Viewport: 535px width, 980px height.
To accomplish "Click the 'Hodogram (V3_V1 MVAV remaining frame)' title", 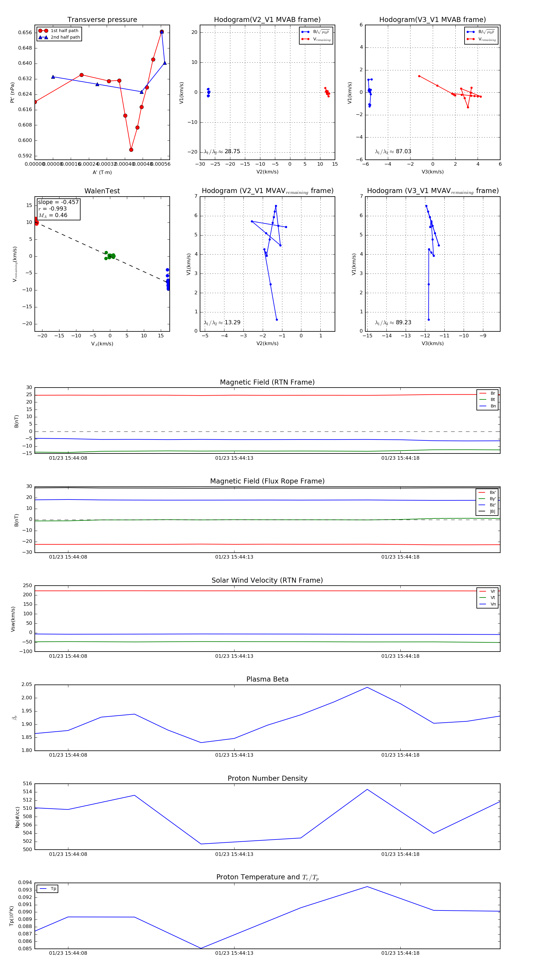I will 432,191.
